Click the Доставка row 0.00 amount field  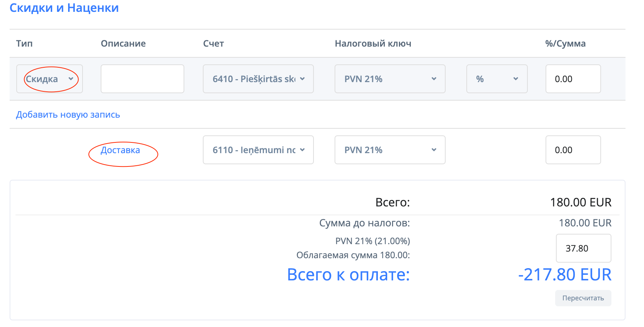[573, 150]
